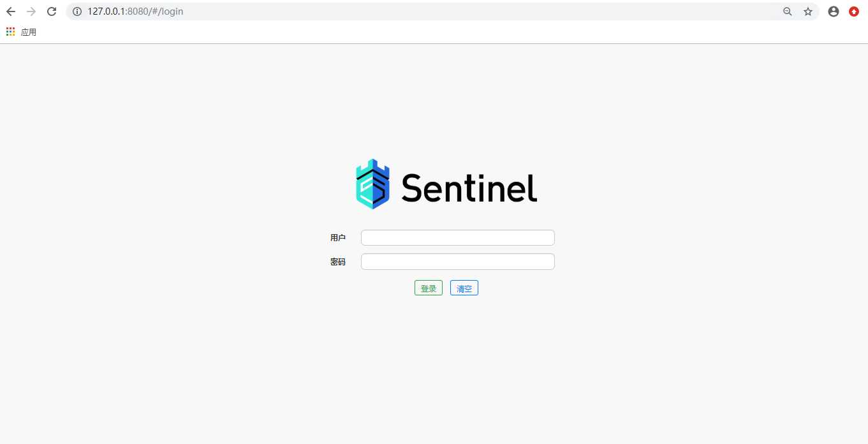Select the address bar URL 127.0.0.1:8080/#/login
The width and height of the screenshot is (868, 444).
point(136,11)
